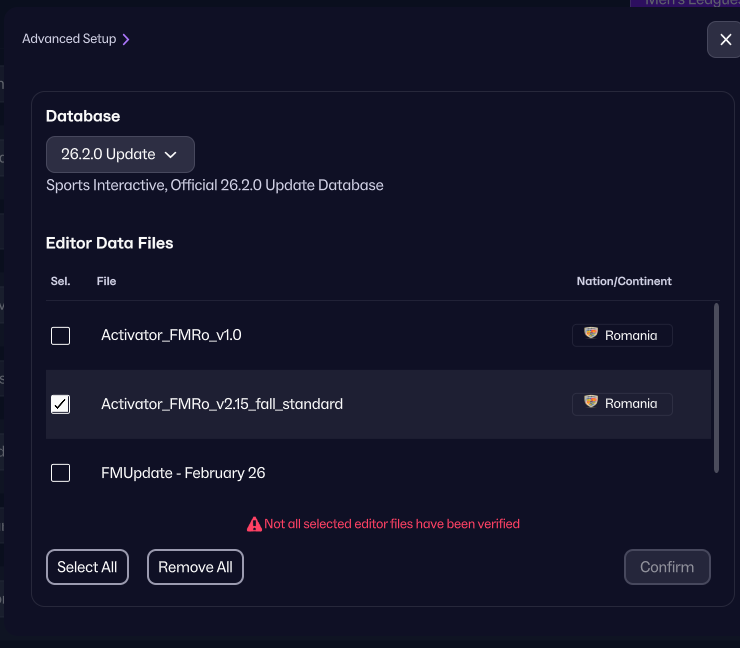Click the chevron next to Advanced Setup
Screen dimensions: 740x648
[126, 40]
